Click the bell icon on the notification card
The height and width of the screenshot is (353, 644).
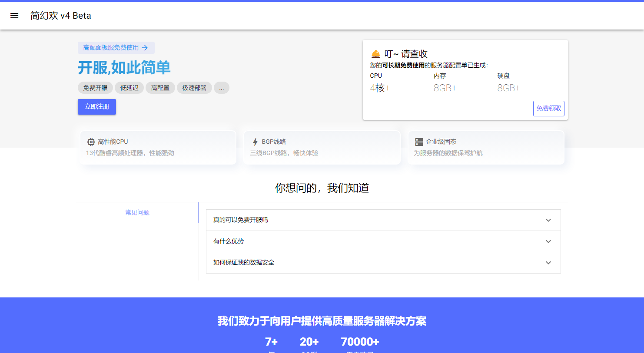point(374,53)
